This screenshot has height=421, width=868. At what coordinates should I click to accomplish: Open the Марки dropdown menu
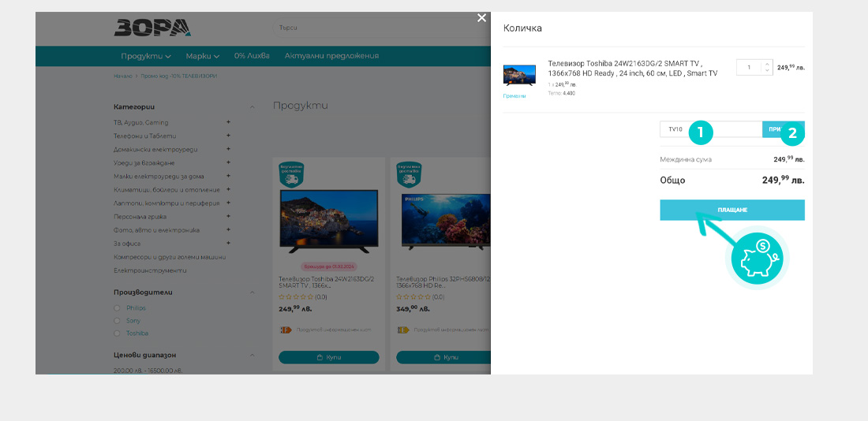click(x=203, y=56)
